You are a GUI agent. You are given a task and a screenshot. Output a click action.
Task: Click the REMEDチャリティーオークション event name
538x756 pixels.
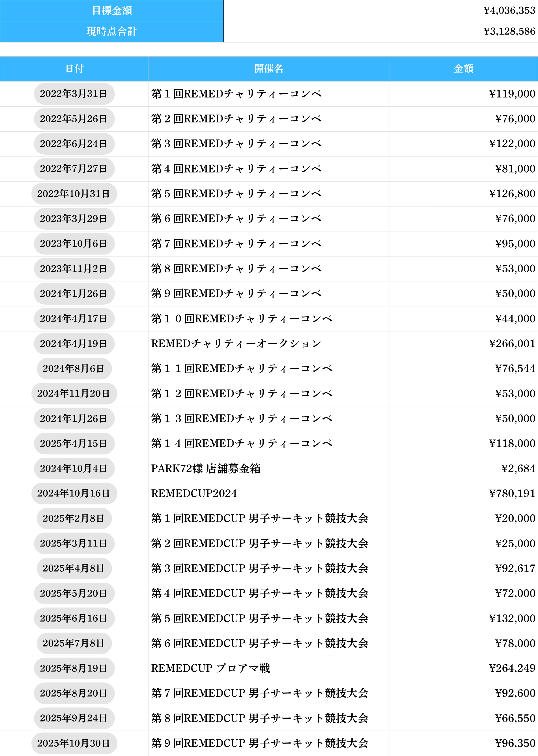pyautogui.click(x=236, y=344)
